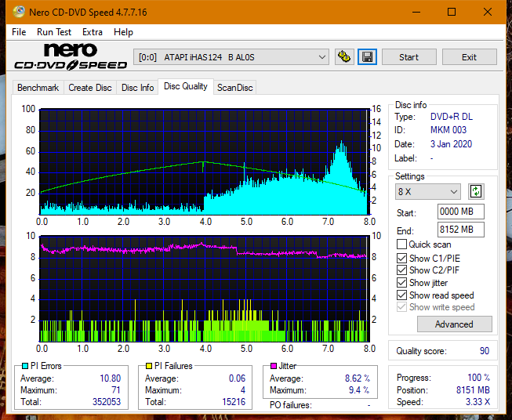Click the PI Failures jitter graph area
Viewport: 512px width, 420px height.
205,289
